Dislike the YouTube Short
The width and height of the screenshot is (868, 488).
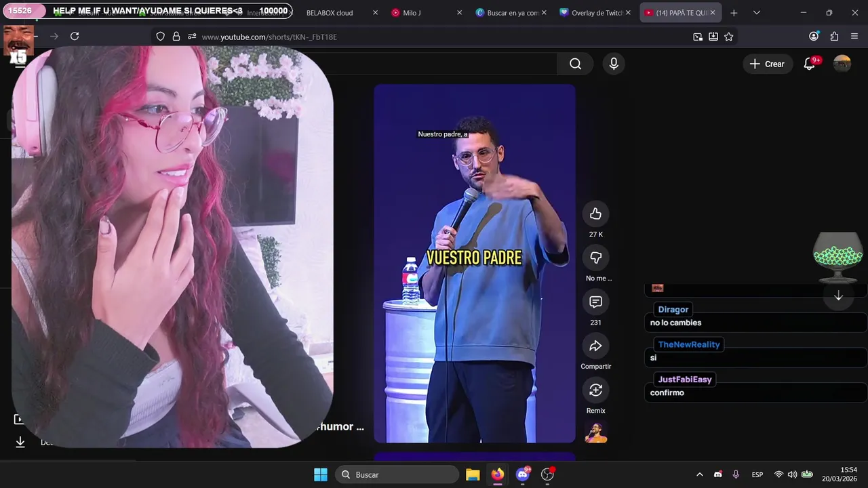tap(595, 258)
